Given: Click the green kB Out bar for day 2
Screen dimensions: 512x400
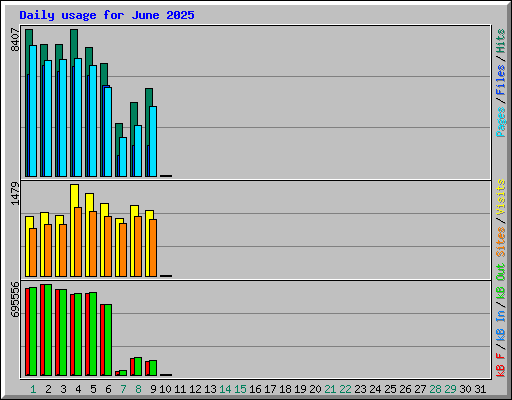Looking at the screenshot, I should (x=48, y=330).
